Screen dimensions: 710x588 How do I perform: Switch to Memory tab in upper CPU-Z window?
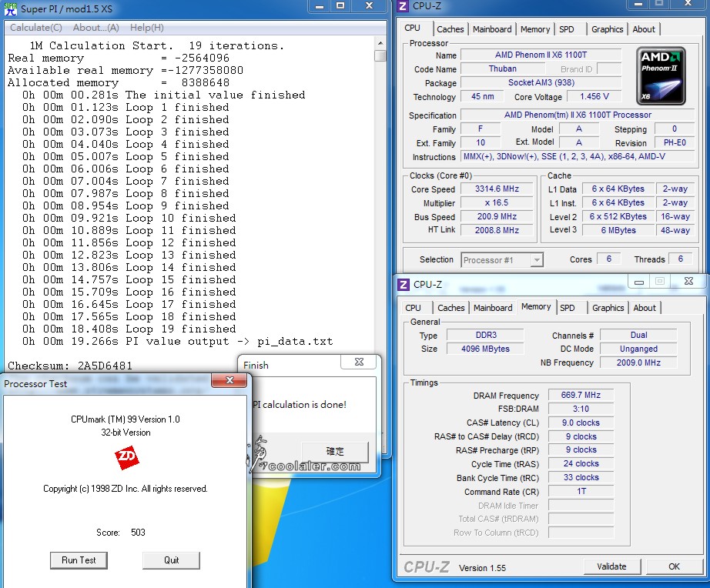pyautogui.click(x=534, y=29)
